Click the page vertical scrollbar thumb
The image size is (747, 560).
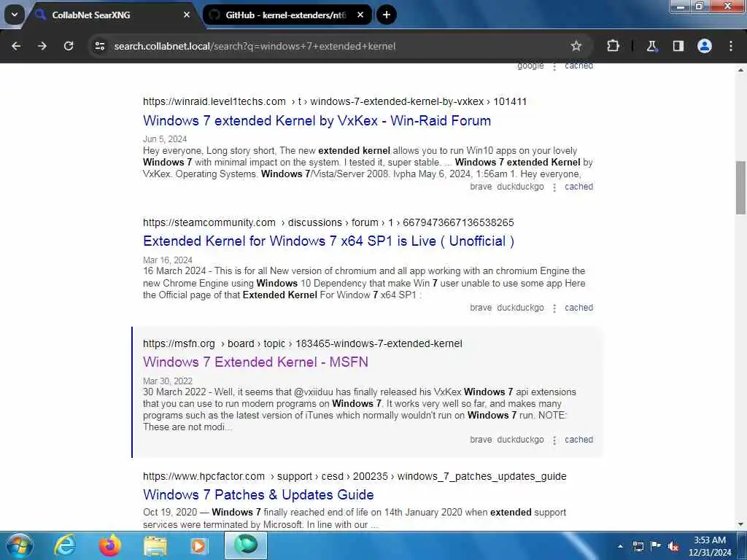[741, 187]
